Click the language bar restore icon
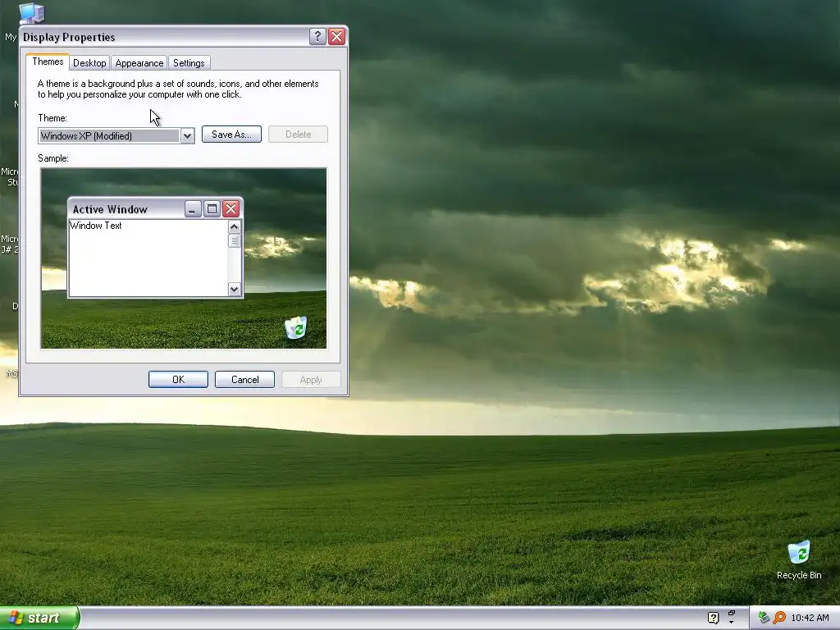This screenshot has width=840, height=630. [731, 613]
